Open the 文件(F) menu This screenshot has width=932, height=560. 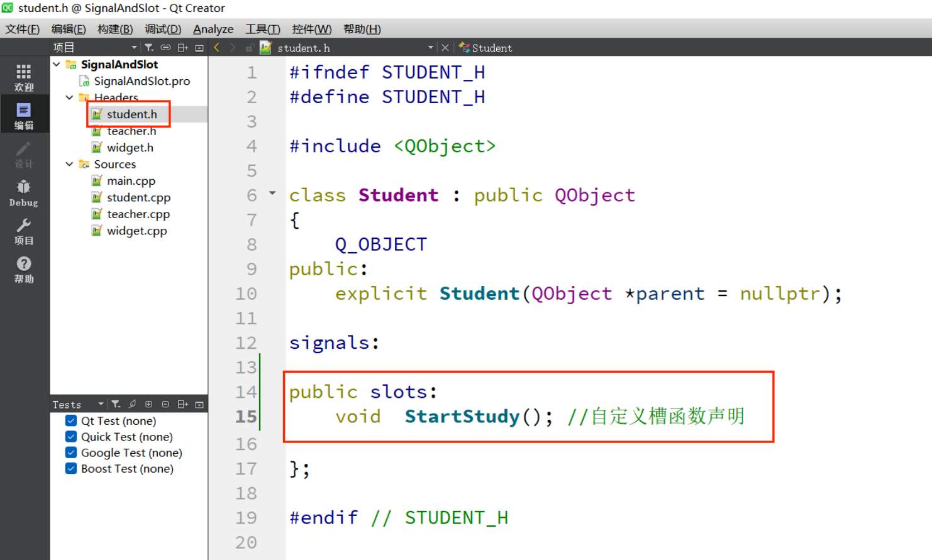23,29
